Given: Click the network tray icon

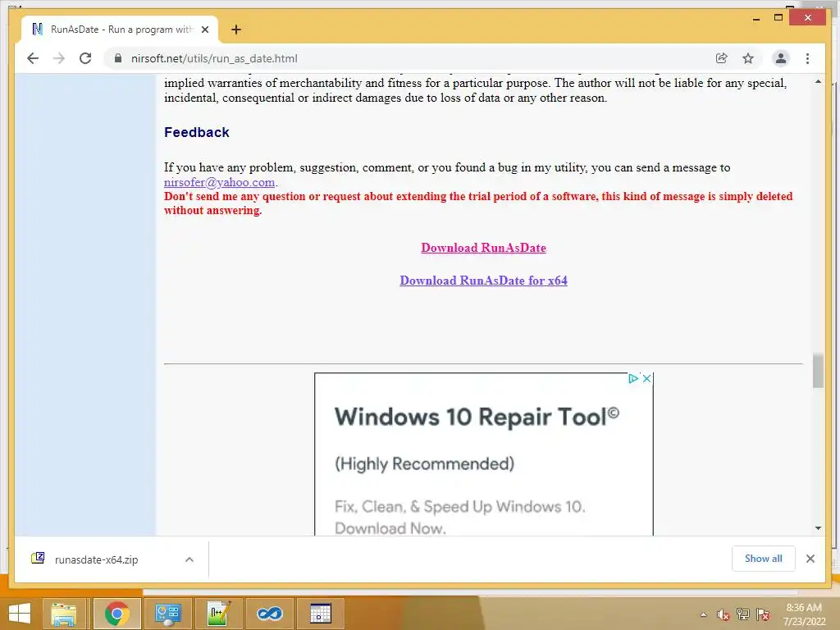Looking at the screenshot, I should (x=743, y=614).
